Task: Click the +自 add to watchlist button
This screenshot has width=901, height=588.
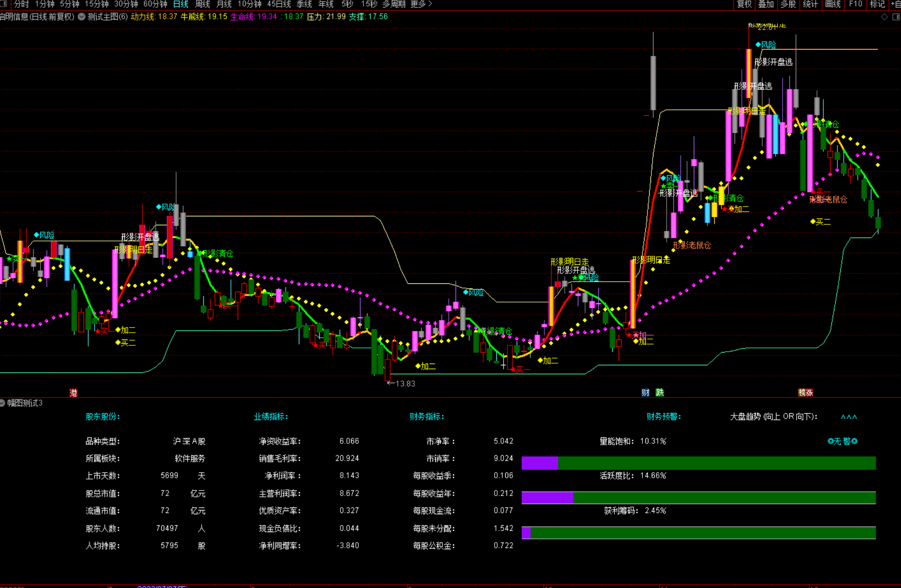Action: [x=895, y=4]
